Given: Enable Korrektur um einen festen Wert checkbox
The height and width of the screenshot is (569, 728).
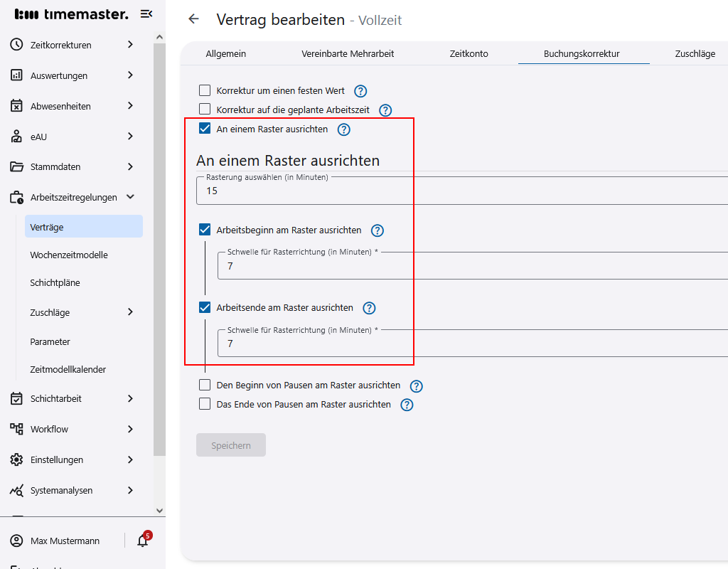Looking at the screenshot, I should [205, 90].
